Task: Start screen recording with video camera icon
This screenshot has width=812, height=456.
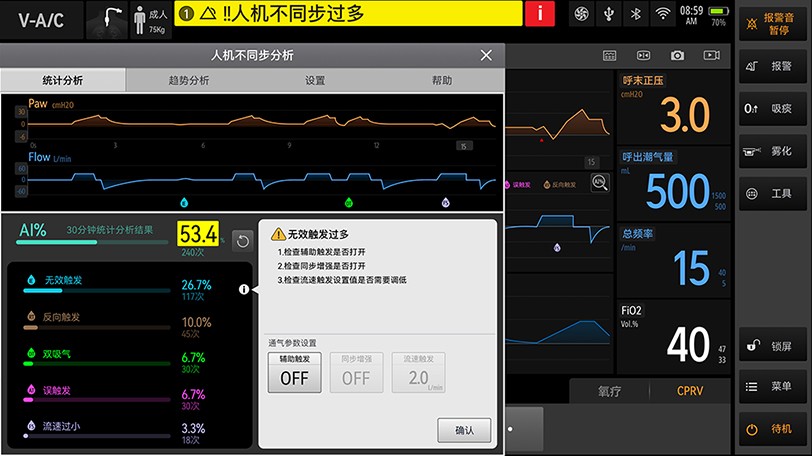Action: coord(711,55)
